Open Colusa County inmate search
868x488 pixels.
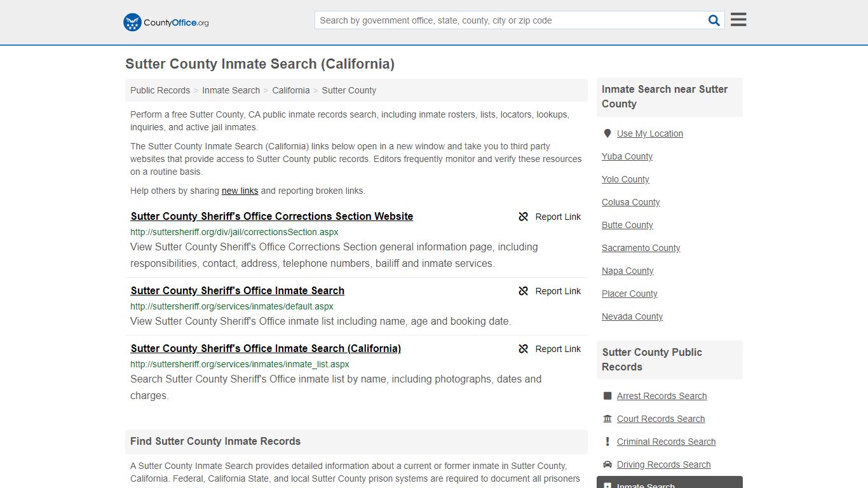(x=631, y=202)
